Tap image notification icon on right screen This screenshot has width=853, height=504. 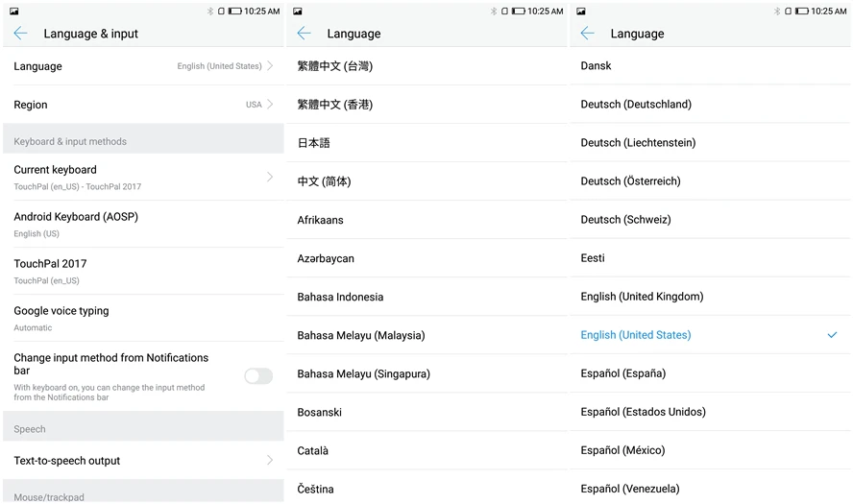click(581, 11)
